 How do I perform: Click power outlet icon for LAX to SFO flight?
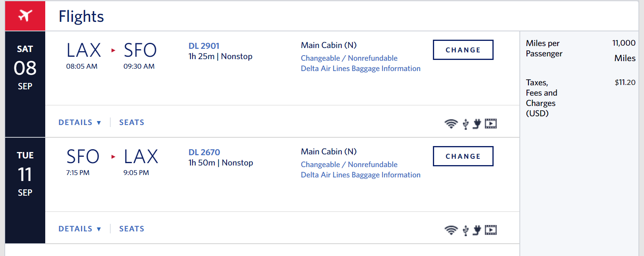tap(477, 124)
